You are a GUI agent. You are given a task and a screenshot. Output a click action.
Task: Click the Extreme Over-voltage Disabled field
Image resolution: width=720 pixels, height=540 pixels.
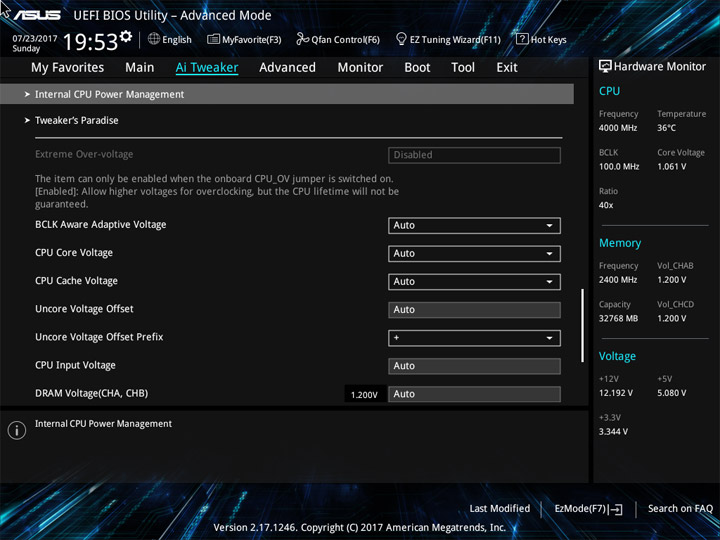coord(474,155)
